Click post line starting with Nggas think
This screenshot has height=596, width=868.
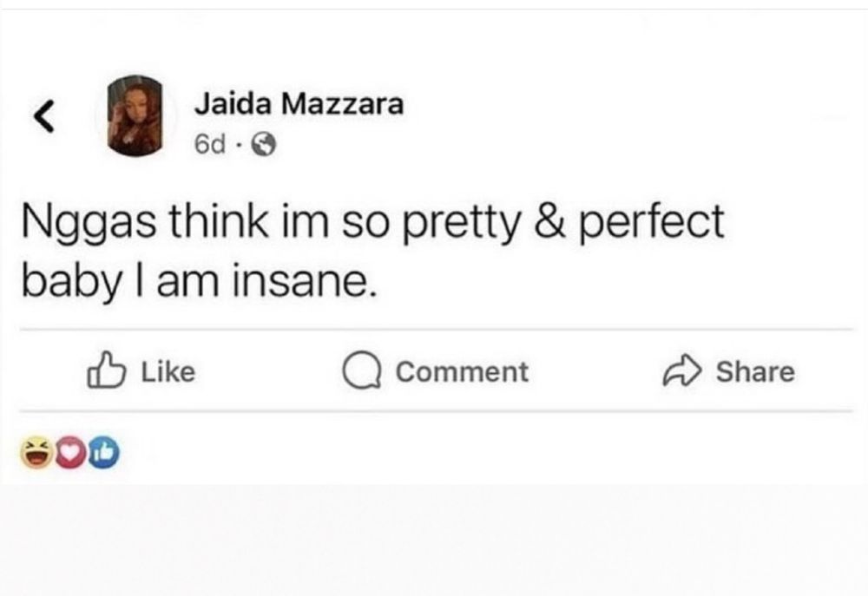pos(373,222)
